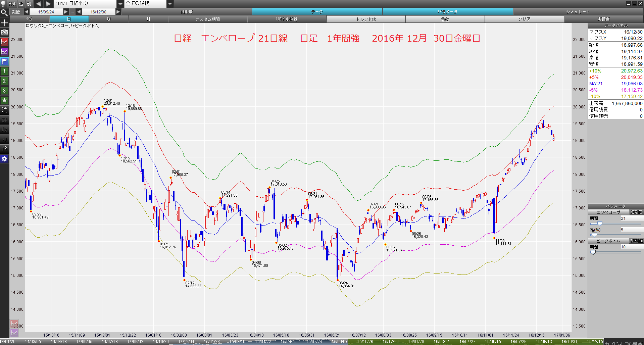Open the magnifier search icon
The width and height of the screenshot is (644, 345).
[4, 13]
